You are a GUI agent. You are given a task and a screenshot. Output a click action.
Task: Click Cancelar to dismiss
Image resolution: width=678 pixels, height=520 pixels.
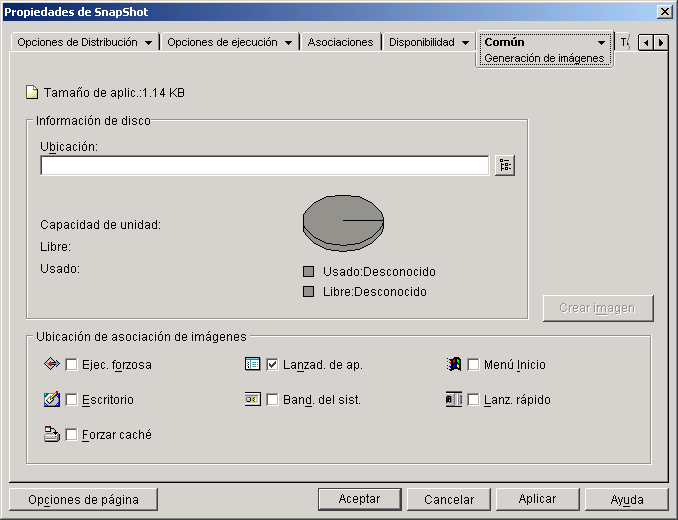[449, 500]
